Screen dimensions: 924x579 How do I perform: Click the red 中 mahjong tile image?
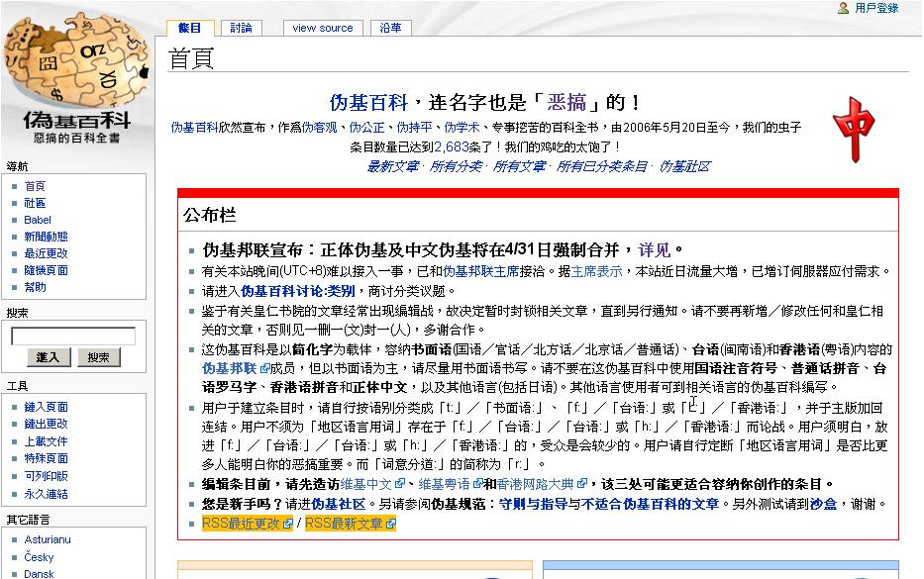pyautogui.click(x=854, y=129)
